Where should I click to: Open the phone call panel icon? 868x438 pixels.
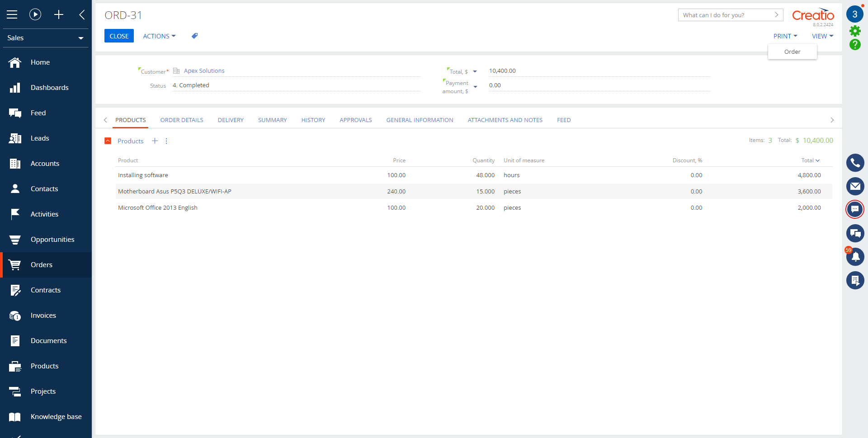(x=855, y=163)
